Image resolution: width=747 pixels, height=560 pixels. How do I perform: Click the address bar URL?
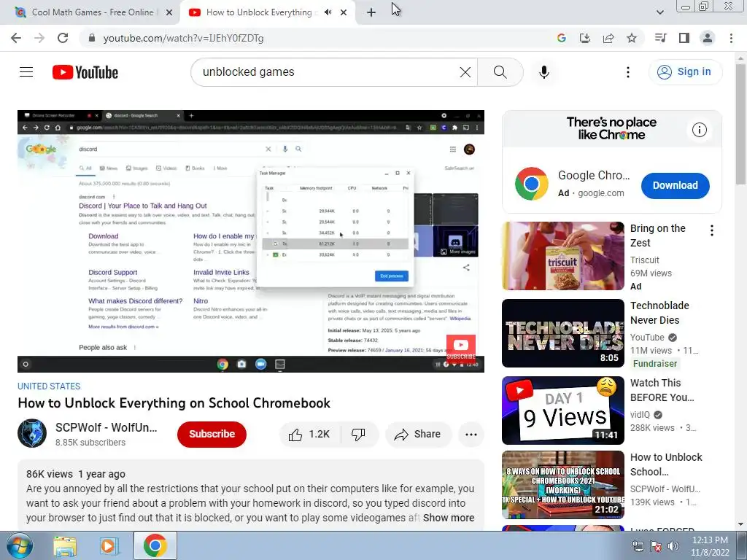[183, 38]
